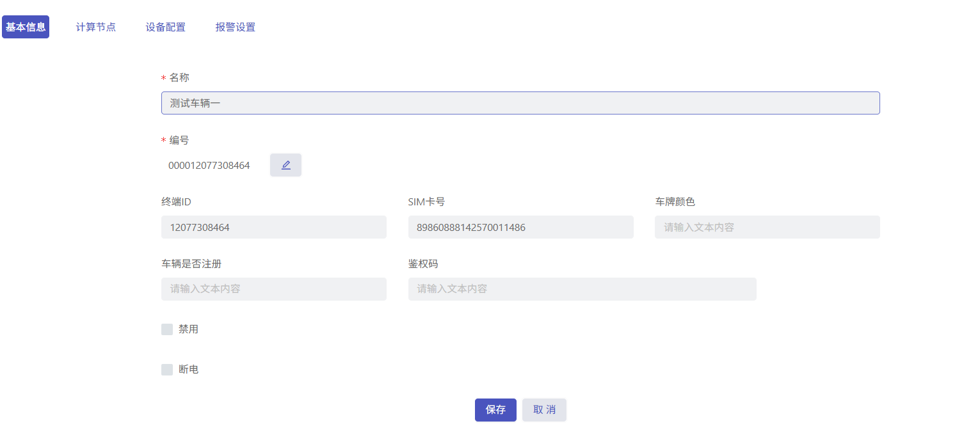
Task: Enable the 禁用 checkbox
Action: click(167, 329)
